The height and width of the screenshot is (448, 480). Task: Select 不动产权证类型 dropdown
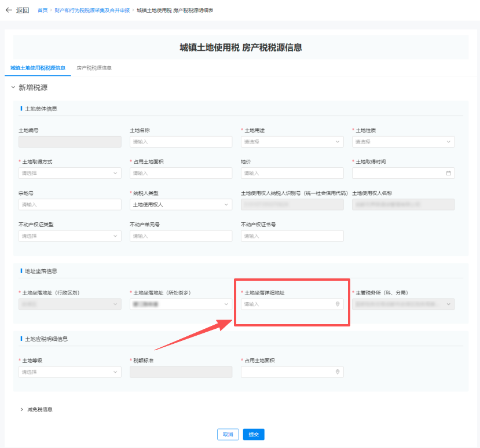[69, 236]
